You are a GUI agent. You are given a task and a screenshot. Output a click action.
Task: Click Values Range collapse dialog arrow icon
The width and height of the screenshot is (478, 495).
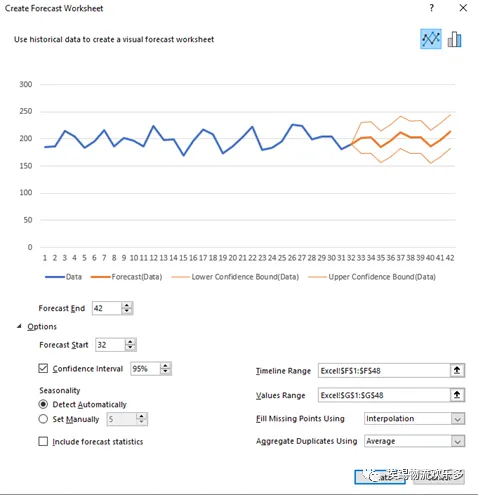click(457, 395)
